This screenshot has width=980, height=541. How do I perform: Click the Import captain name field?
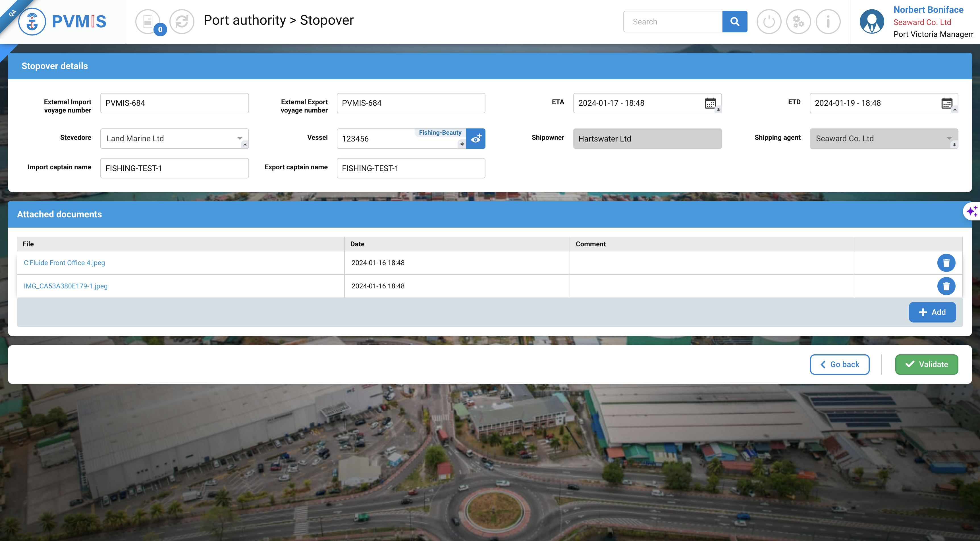[174, 168]
